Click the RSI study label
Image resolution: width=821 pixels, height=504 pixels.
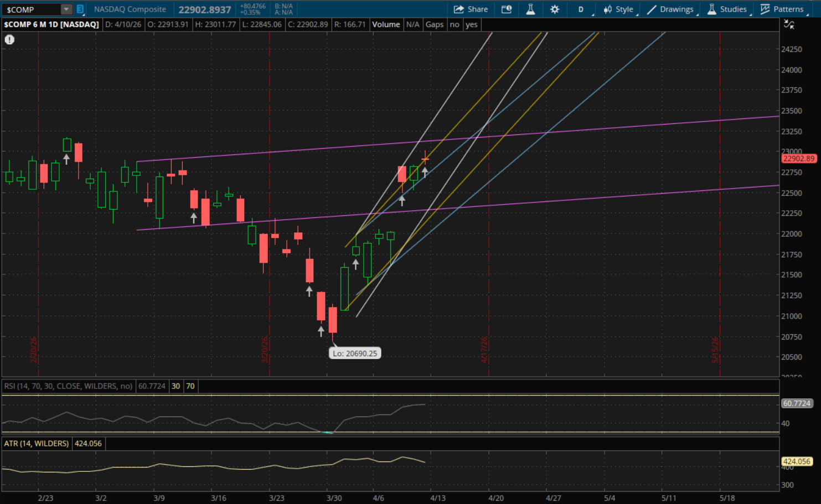68,386
